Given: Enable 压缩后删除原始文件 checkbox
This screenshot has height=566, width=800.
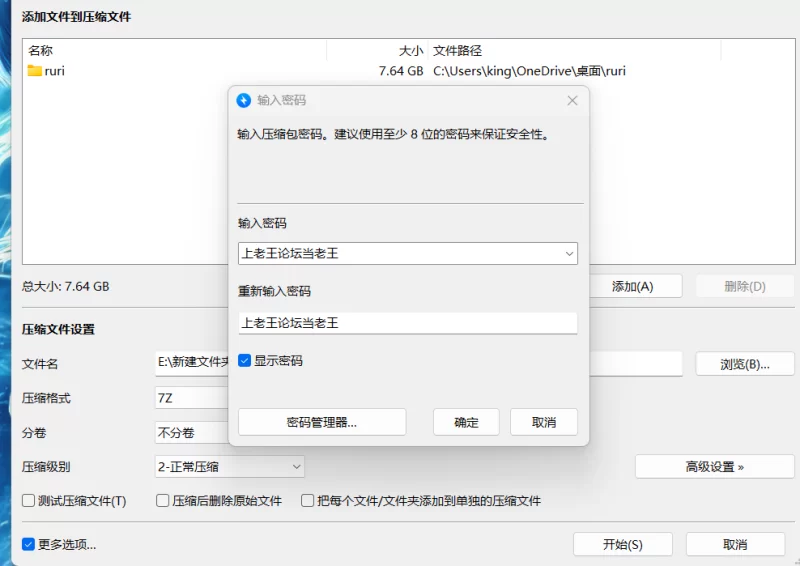Looking at the screenshot, I should point(163,501).
